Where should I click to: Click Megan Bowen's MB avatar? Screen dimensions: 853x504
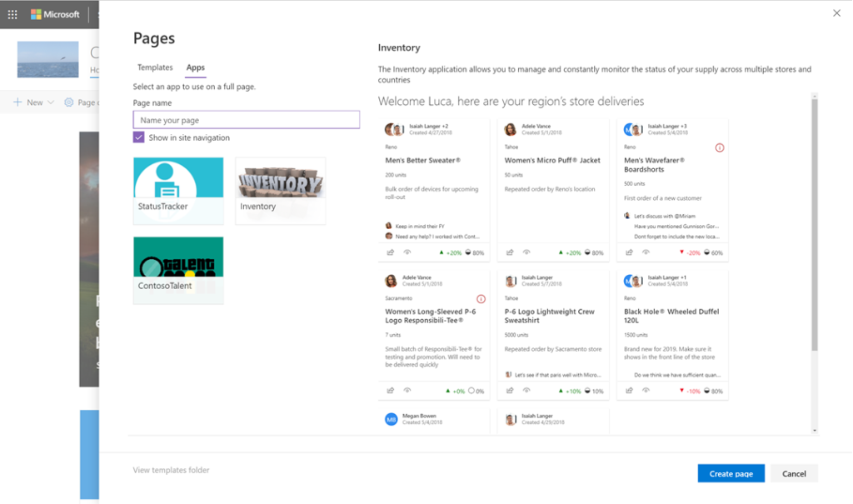(391, 419)
